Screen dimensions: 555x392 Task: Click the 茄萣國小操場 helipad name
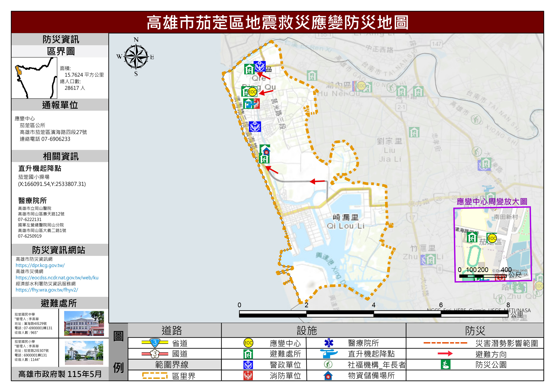34,177
